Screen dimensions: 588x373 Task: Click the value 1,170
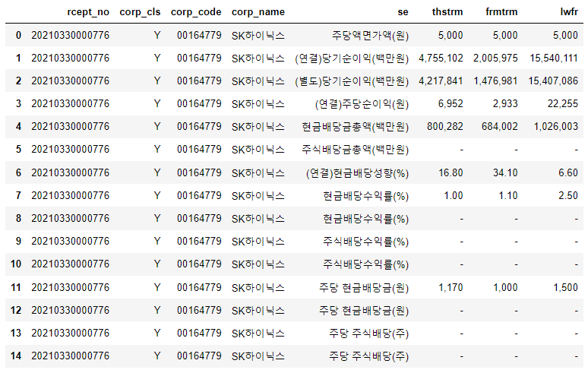click(450, 287)
